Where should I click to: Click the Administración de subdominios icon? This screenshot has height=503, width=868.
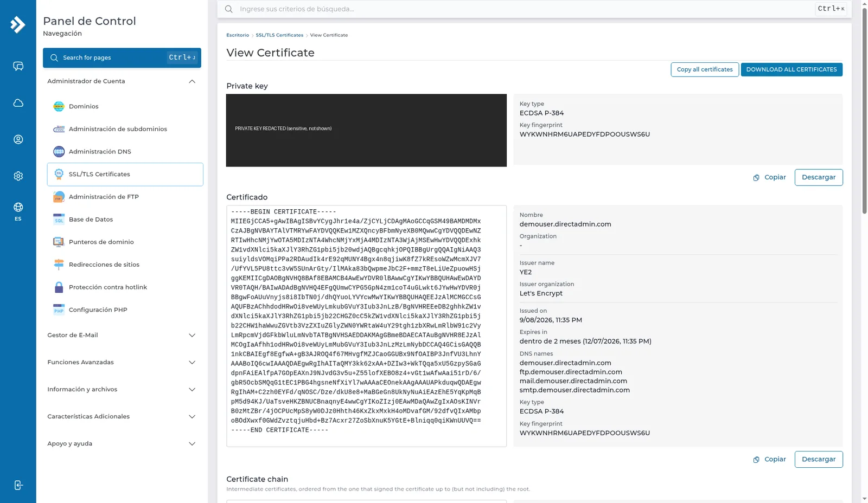(x=59, y=129)
